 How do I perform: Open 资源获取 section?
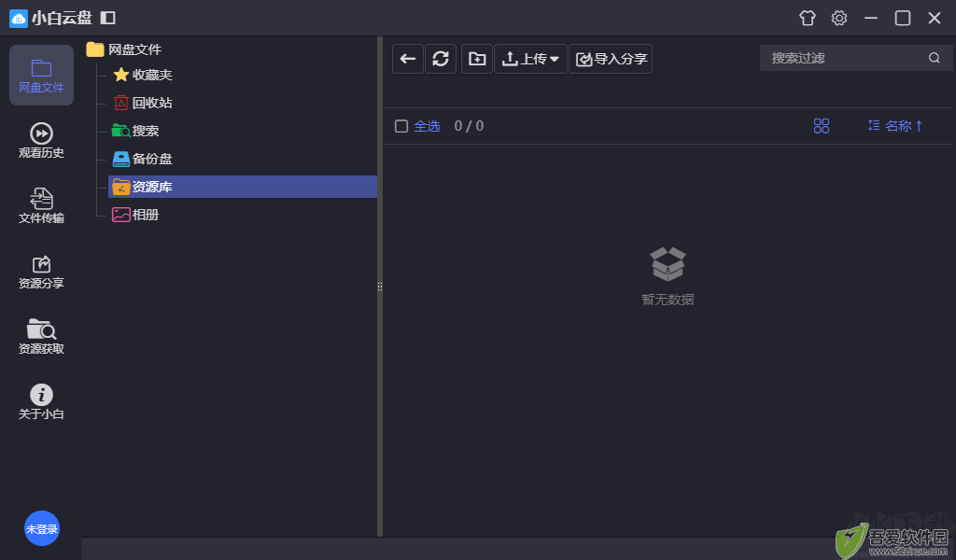[x=41, y=337]
